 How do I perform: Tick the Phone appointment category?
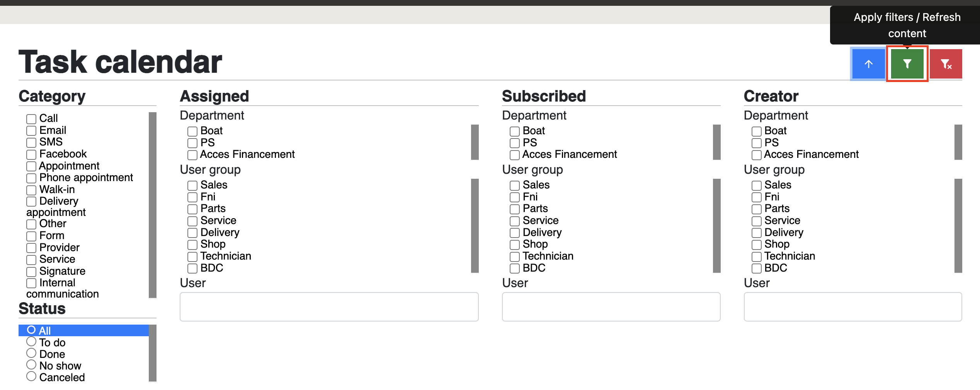click(x=31, y=178)
